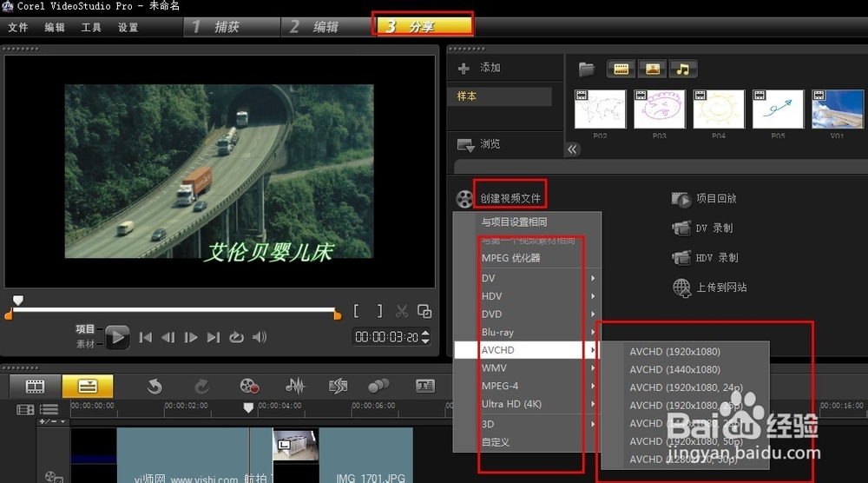Select AVCHD (1920x1080) preset

pos(686,352)
